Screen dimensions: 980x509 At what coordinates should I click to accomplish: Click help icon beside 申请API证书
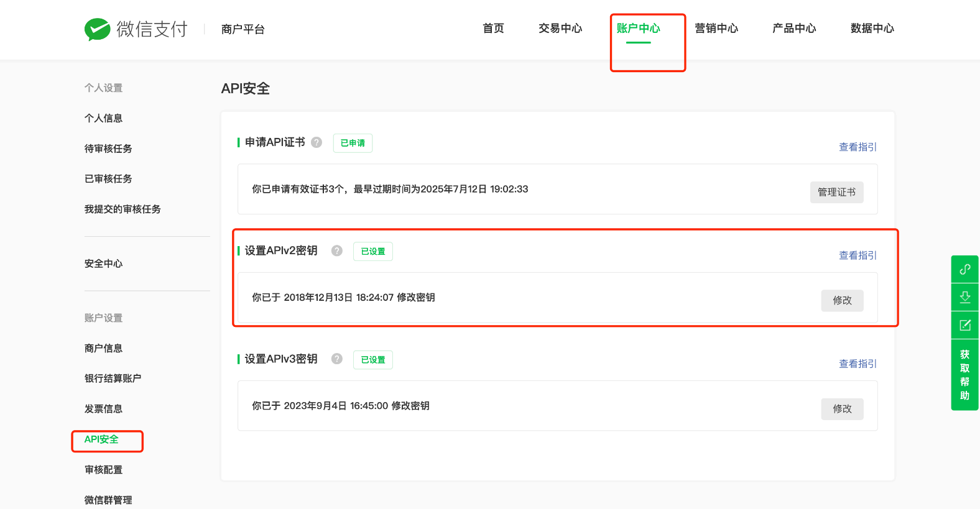[317, 142]
